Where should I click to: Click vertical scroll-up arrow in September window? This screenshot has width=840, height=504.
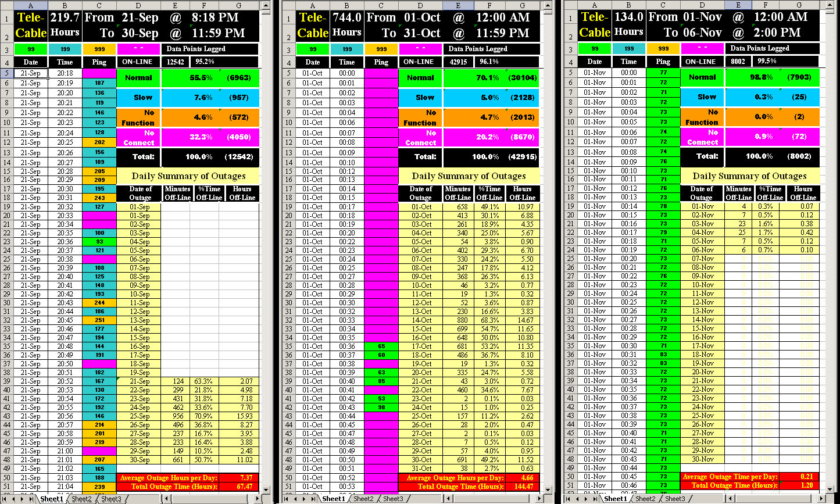click(x=266, y=5)
